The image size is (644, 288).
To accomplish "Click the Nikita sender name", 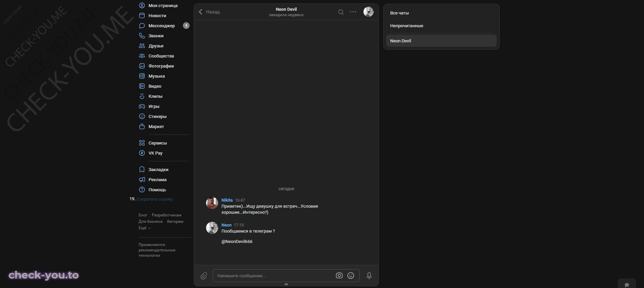I will 227,200.
